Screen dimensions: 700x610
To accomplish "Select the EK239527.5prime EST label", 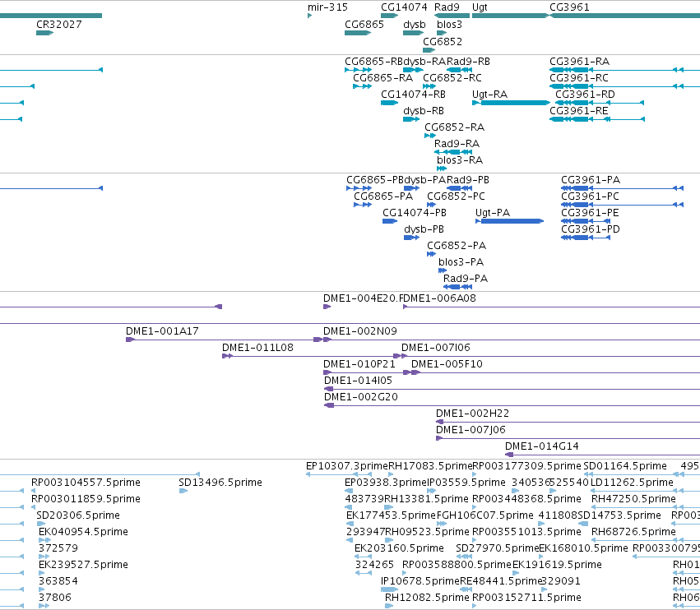I will pos(83,565).
